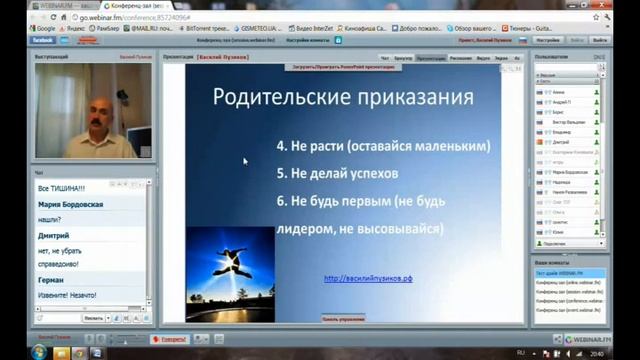
Task: Switch to the Рисование tab
Action: 461,58
